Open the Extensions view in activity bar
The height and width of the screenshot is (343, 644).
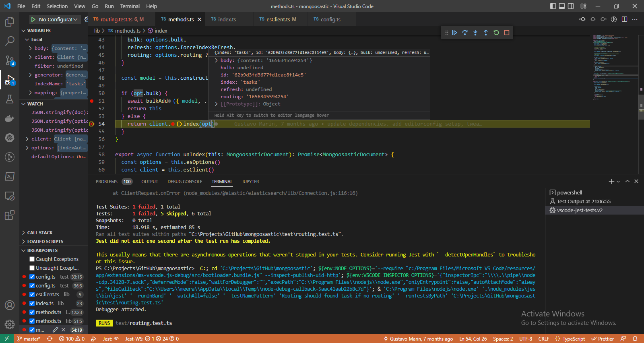click(x=10, y=215)
